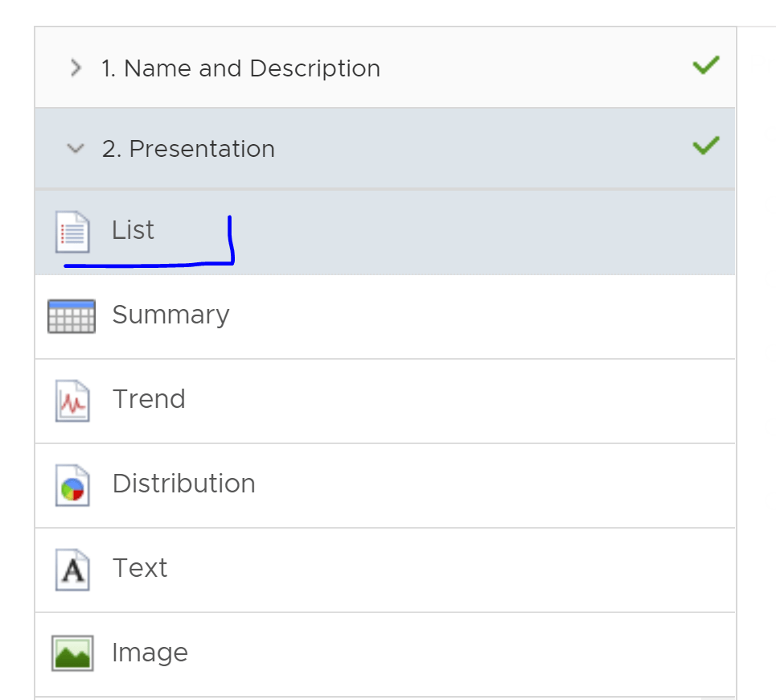Select the Summary table icon
Screen dimensions: 776x700
coord(72,315)
